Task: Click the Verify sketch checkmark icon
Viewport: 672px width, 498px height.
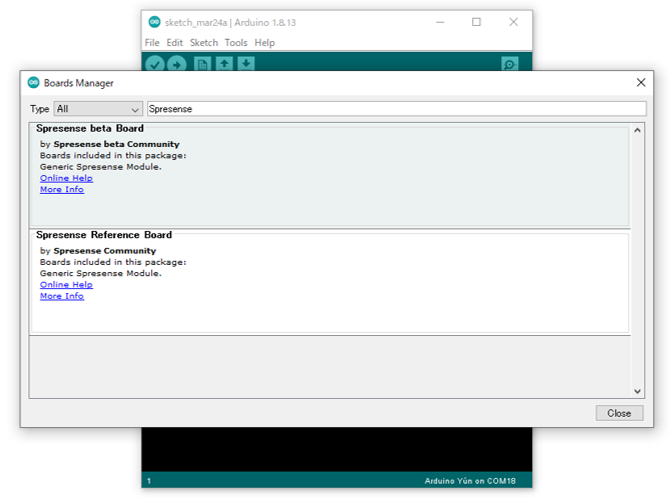Action: [x=154, y=64]
